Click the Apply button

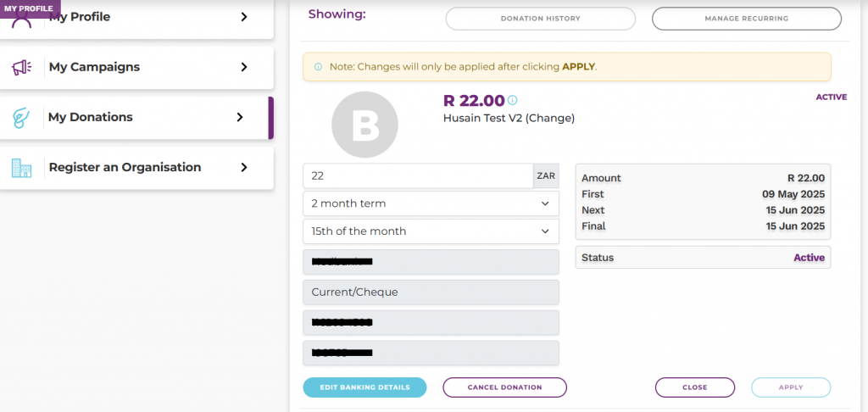point(791,387)
